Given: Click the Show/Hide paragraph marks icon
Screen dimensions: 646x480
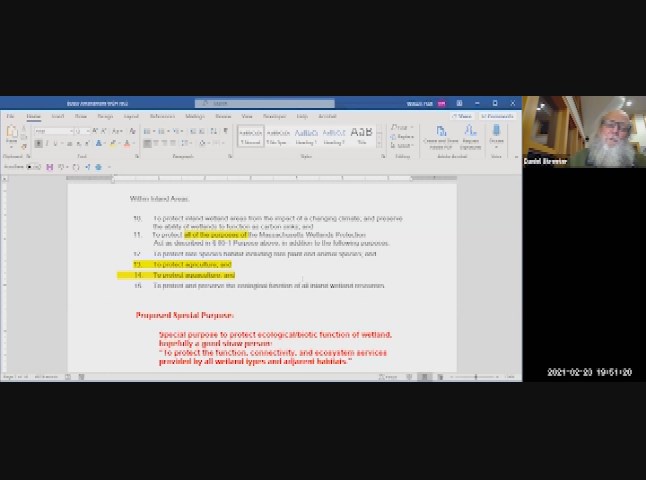Looking at the screenshot, I should [225, 131].
